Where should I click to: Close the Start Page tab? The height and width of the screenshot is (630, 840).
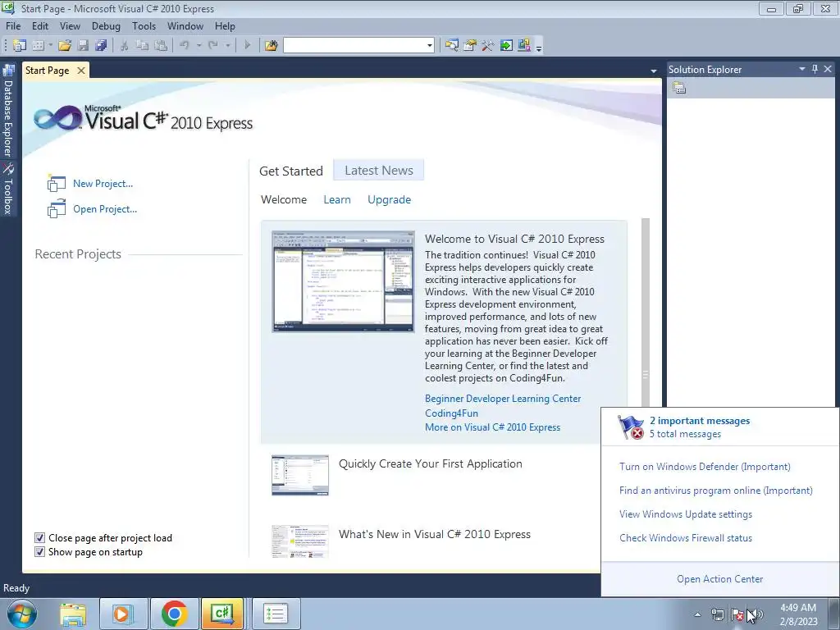[81, 71]
